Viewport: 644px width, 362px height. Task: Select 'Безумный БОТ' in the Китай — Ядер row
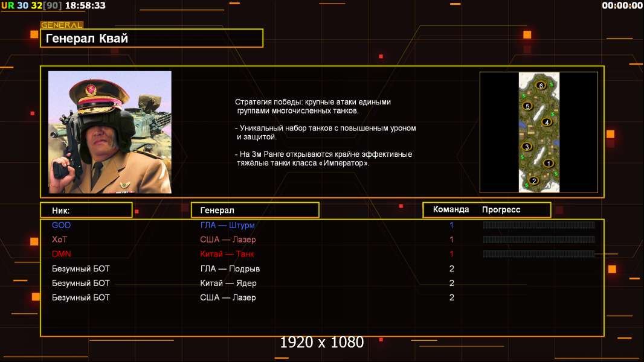coord(81,283)
